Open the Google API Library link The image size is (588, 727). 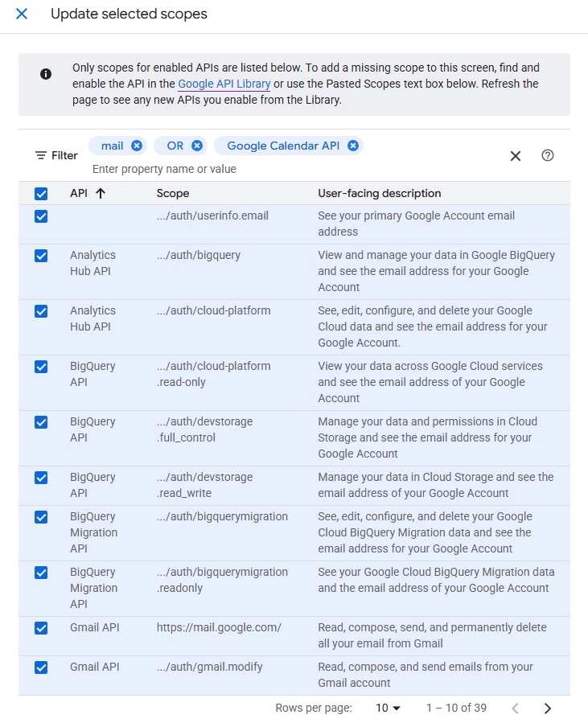(224, 84)
